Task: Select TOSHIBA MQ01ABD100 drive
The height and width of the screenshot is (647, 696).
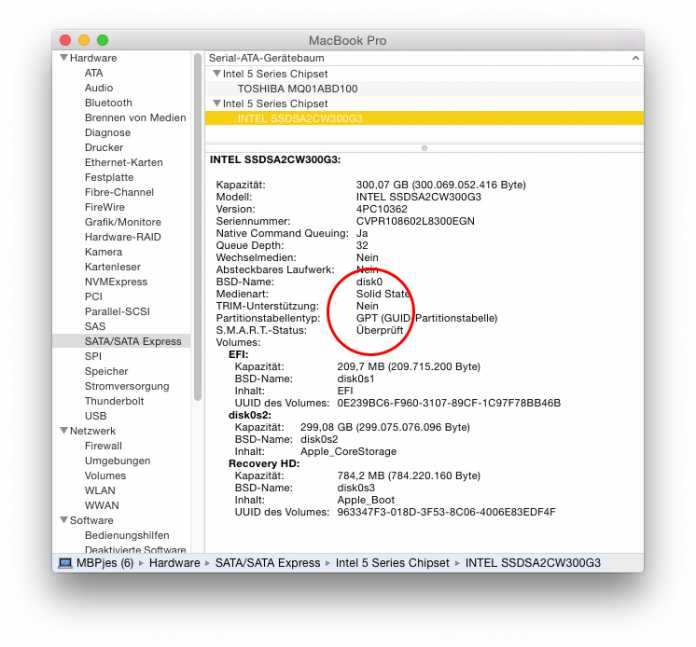Action: click(297, 89)
